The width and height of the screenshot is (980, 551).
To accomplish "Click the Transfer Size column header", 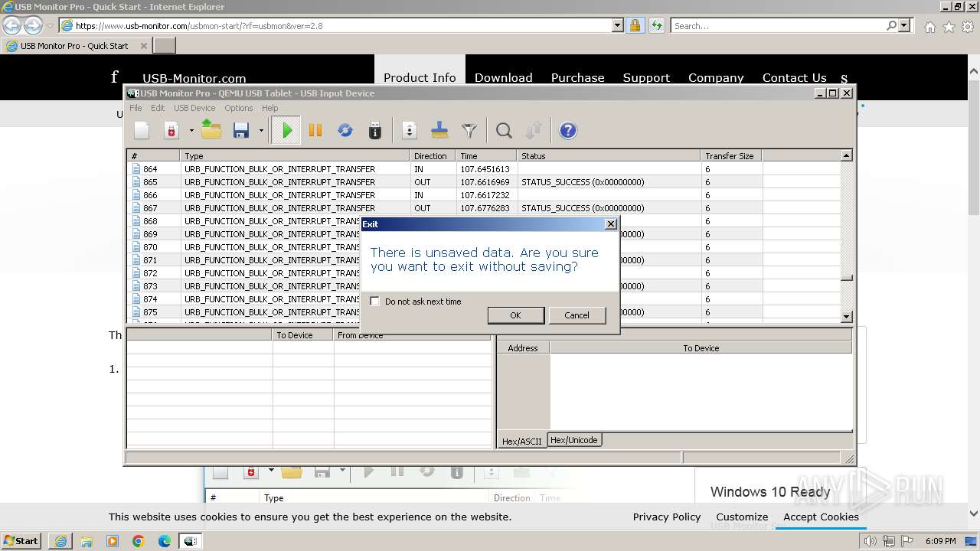I will pos(731,156).
